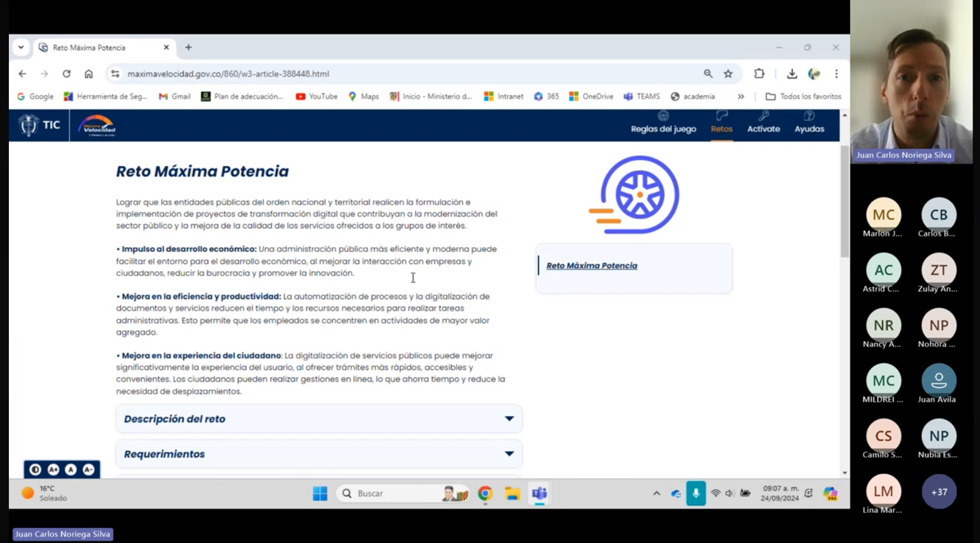The height and width of the screenshot is (543, 980).
Task: Show more bookmarks with the double chevron
Action: [741, 96]
